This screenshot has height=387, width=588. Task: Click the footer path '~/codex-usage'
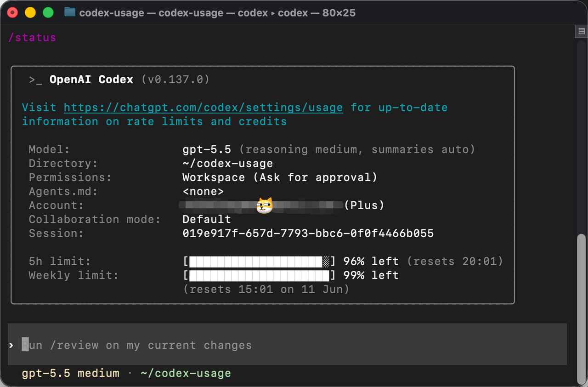click(x=186, y=373)
